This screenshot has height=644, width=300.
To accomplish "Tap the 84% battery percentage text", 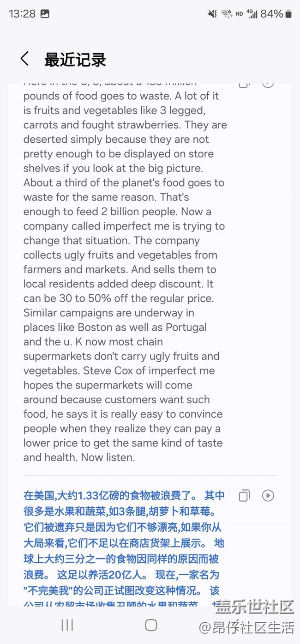I will [x=272, y=14].
